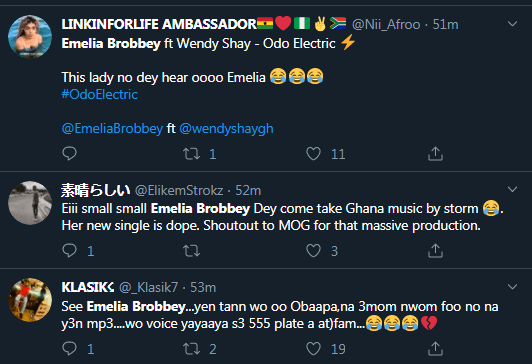Reply to the ElikemStrokz tweet
Image resolution: width=532 pixels, height=364 pixels.
pyautogui.click(x=70, y=251)
